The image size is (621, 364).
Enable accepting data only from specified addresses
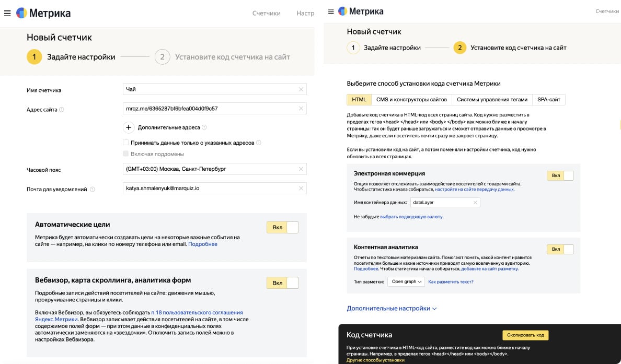(126, 142)
